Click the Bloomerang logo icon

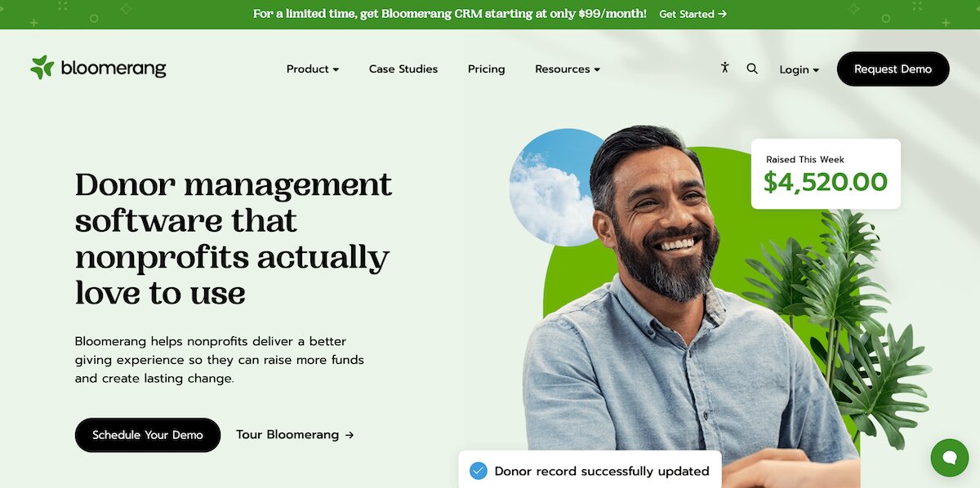[42, 68]
